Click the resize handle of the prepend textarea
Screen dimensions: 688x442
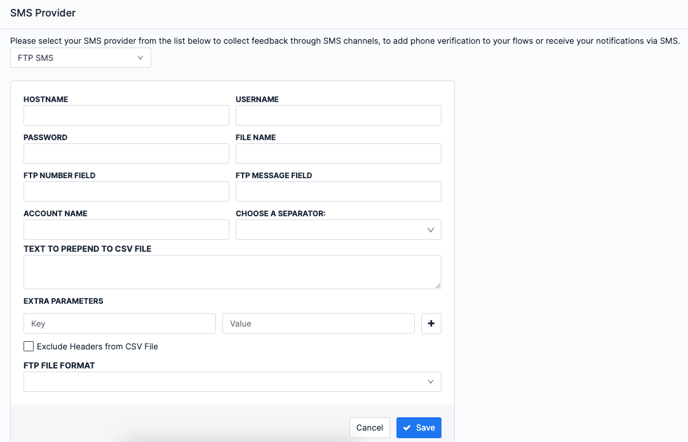pyautogui.click(x=437, y=285)
